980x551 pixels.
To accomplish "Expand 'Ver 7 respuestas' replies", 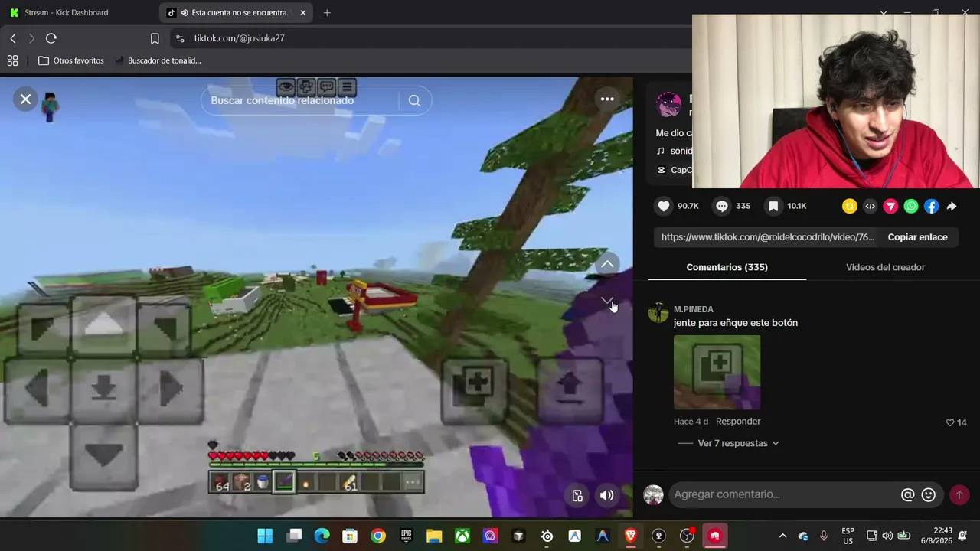I will coord(738,443).
